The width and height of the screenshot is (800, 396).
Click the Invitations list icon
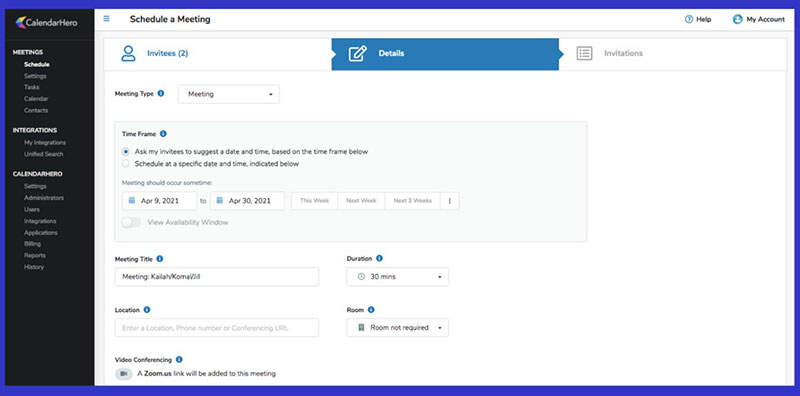point(584,53)
